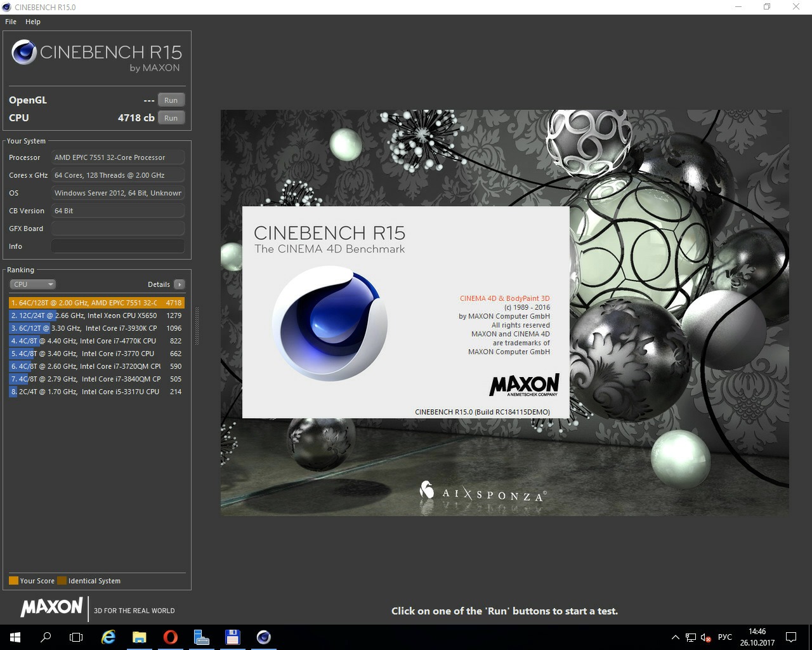The height and width of the screenshot is (650, 812).
Task: Show hidden system tray icons
Action: tap(676, 637)
